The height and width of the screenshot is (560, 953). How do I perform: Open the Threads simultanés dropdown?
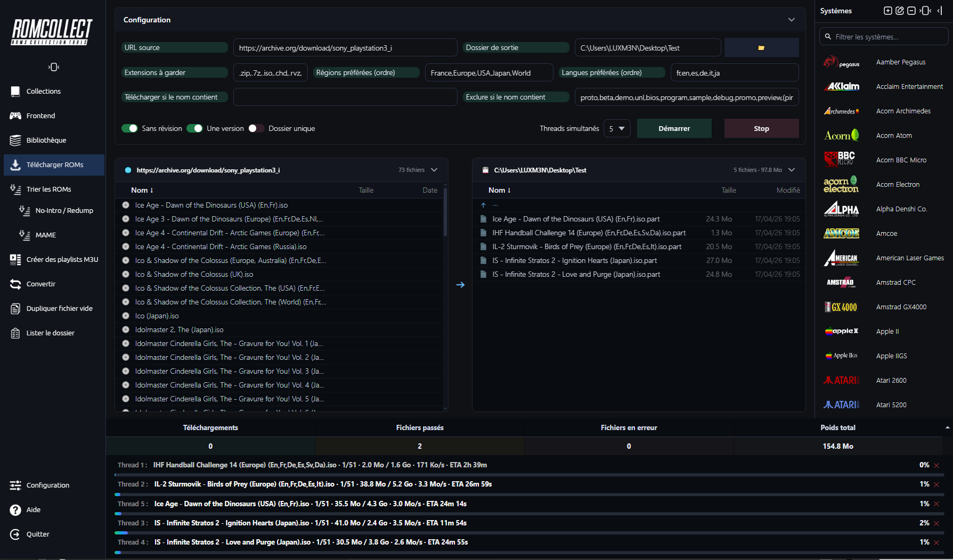click(x=617, y=128)
